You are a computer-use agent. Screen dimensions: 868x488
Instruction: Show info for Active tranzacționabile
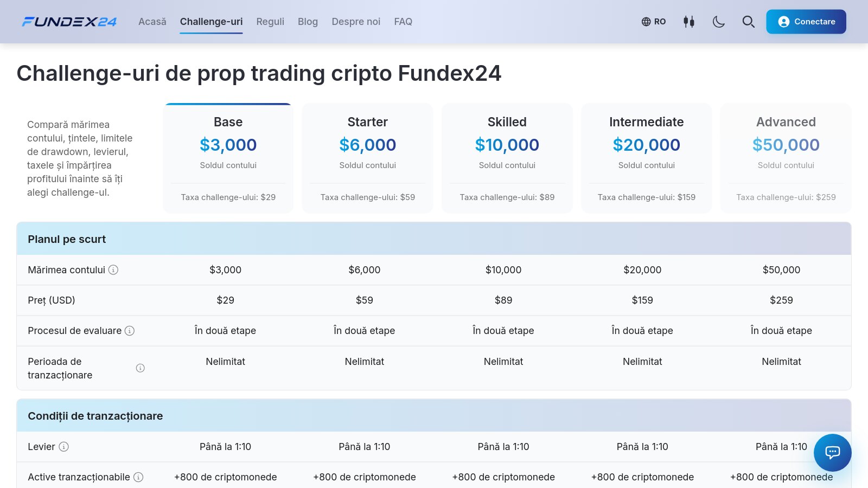138,477
